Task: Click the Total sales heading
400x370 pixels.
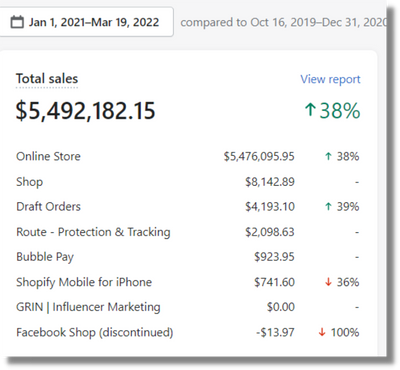Action: click(47, 79)
